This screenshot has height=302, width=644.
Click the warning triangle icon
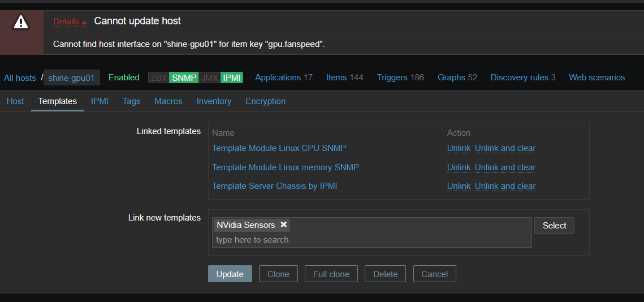point(21,22)
